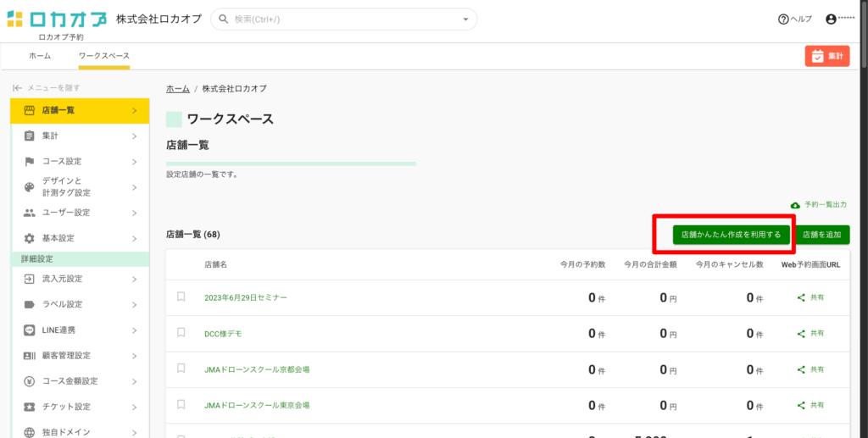Open the JMAドローンスクール京都会場 store link
Image resolution: width=868 pixels, height=438 pixels.
(x=257, y=369)
